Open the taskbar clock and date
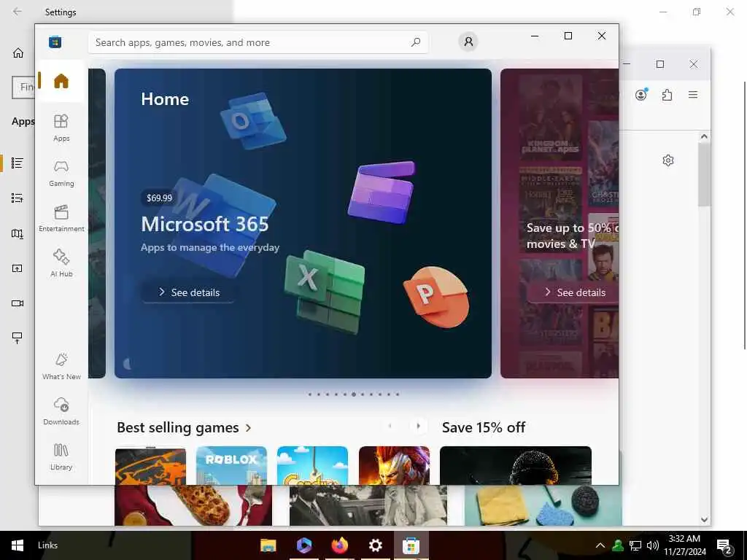 pyautogui.click(x=684, y=545)
